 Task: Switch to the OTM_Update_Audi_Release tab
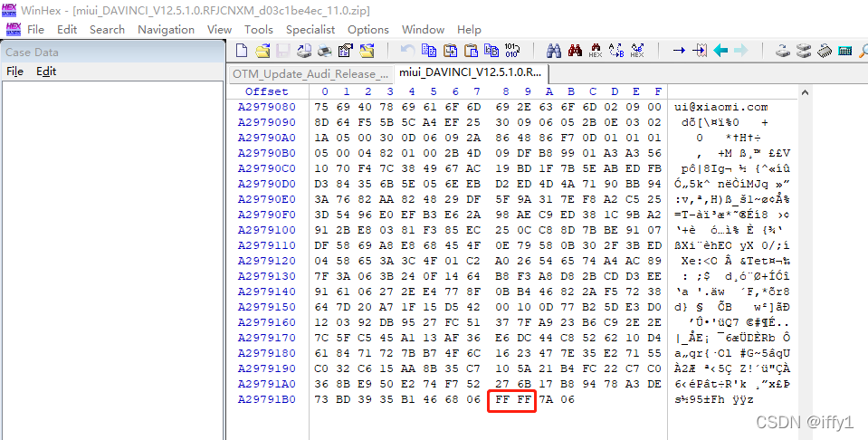pos(310,74)
